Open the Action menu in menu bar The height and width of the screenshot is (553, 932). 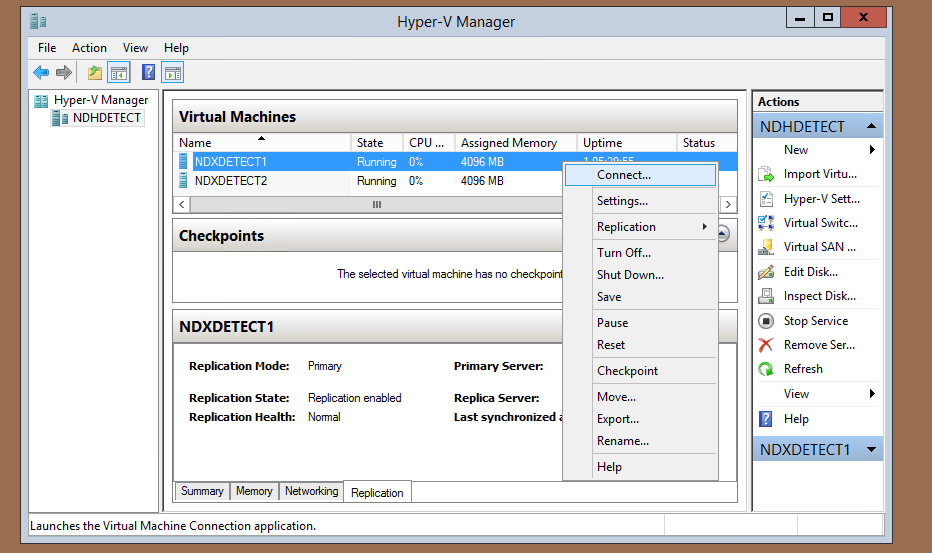pyautogui.click(x=89, y=48)
